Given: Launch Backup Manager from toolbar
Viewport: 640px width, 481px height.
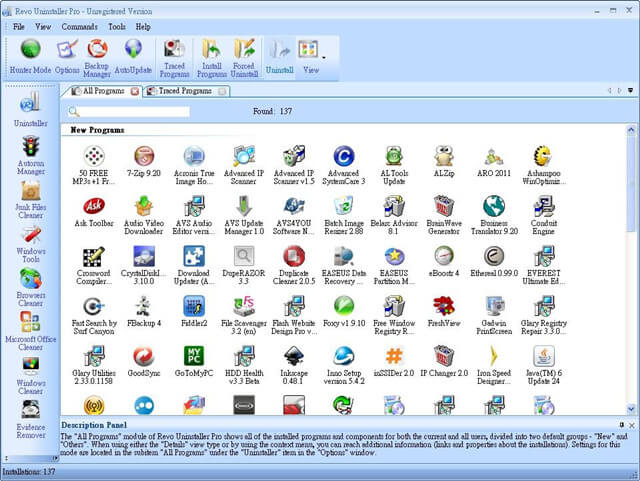Looking at the screenshot, I should coord(97,58).
